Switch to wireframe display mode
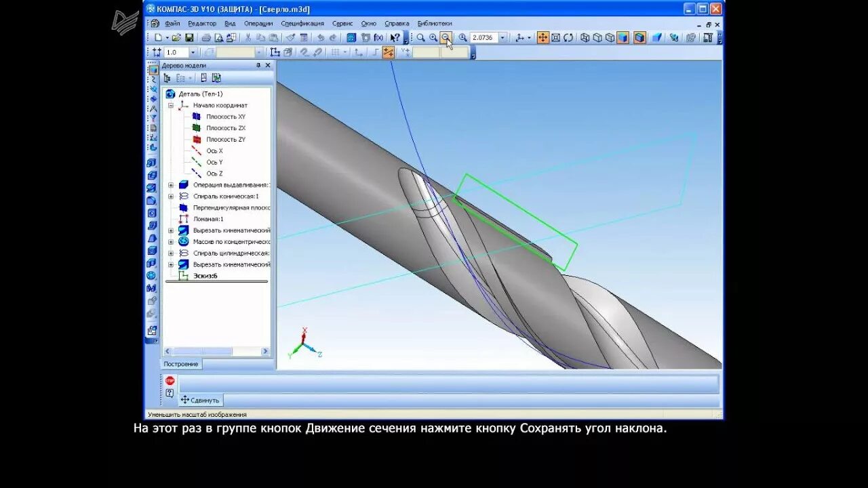The image size is (868, 488). (x=585, y=38)
